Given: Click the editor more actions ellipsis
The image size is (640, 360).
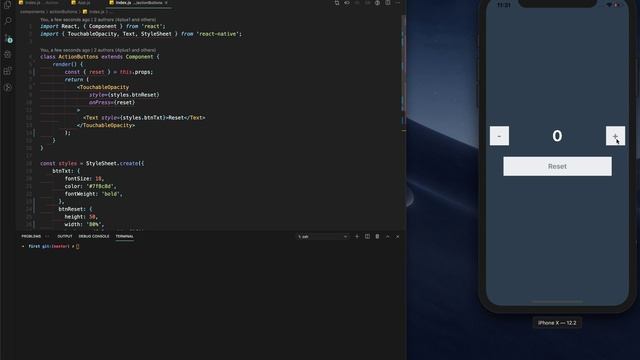Looking at the screenshot, I should [398, 3].
